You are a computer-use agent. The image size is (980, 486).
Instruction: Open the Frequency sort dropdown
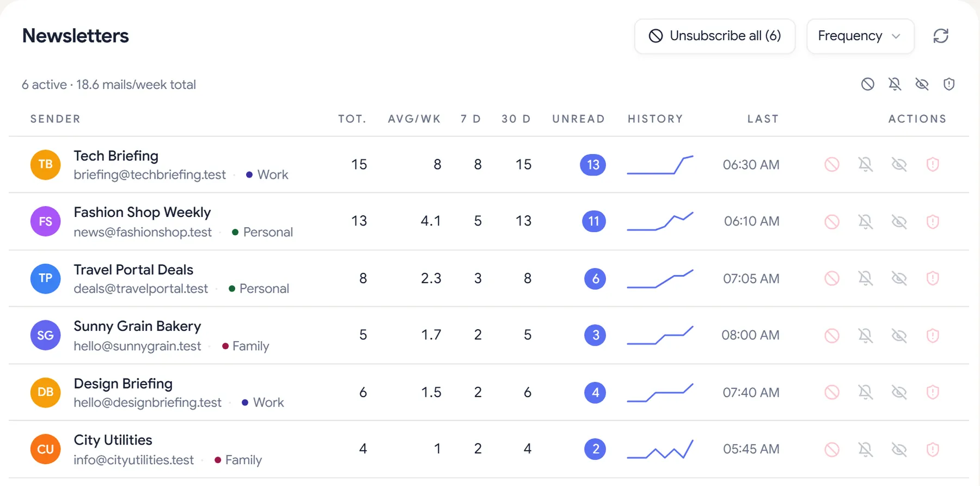[860, 36]
